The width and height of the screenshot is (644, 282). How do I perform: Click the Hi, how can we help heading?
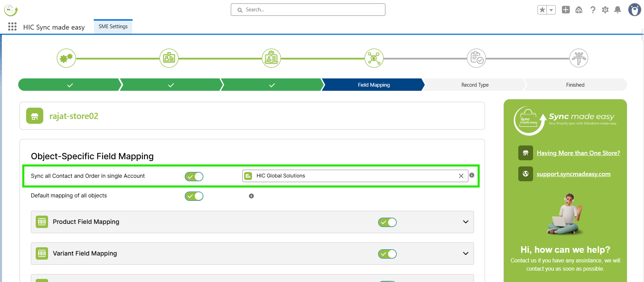[x=565, y=250]
